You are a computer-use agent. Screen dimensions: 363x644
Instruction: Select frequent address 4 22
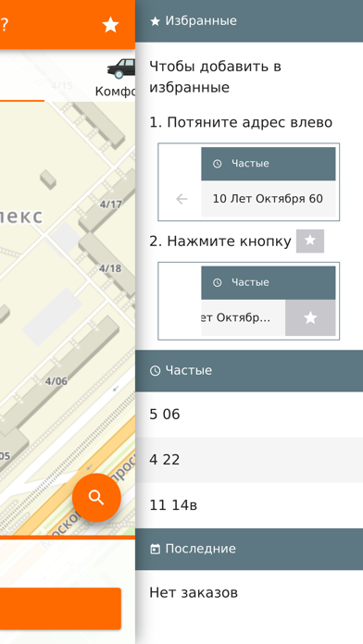coord(249,460)
